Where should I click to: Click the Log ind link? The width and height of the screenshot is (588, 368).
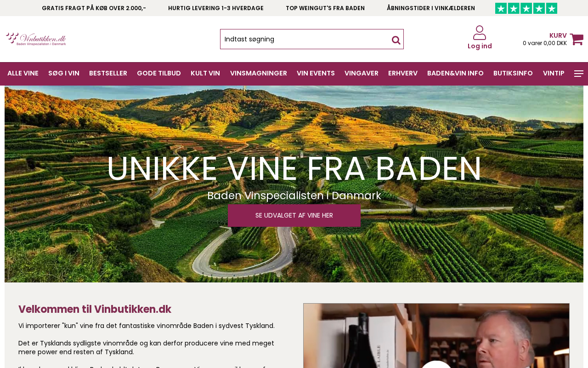[480, 46]
